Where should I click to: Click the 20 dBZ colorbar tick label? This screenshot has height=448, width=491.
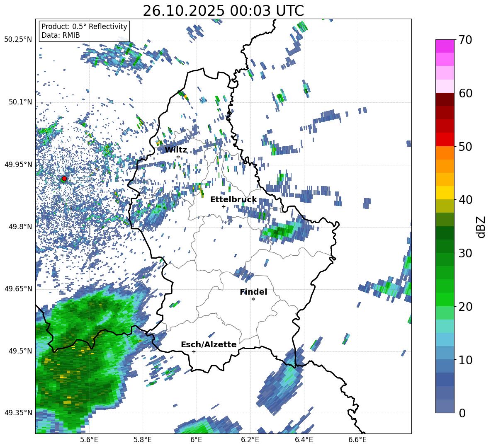[x=466, y=307]
